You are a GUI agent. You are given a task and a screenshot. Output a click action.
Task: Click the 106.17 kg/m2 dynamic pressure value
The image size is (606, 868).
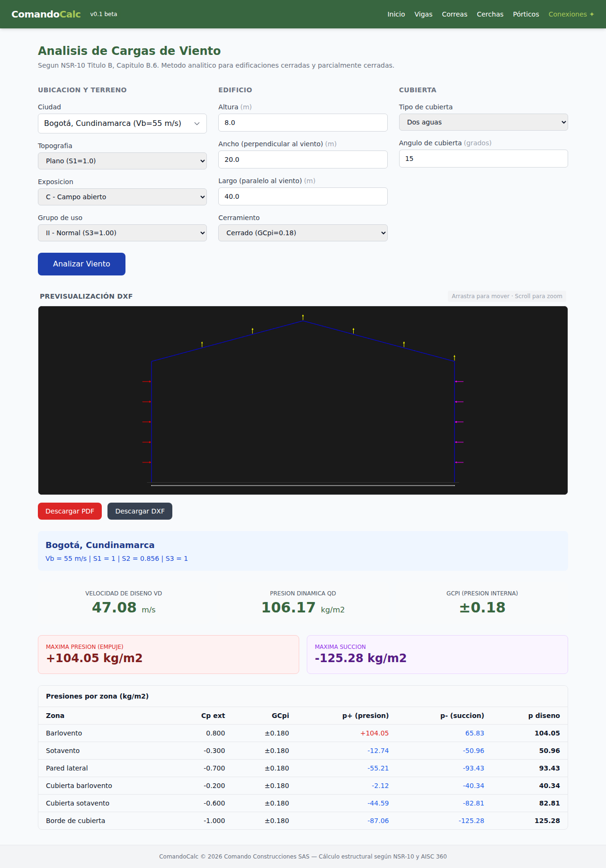click(x=303, y=608)
